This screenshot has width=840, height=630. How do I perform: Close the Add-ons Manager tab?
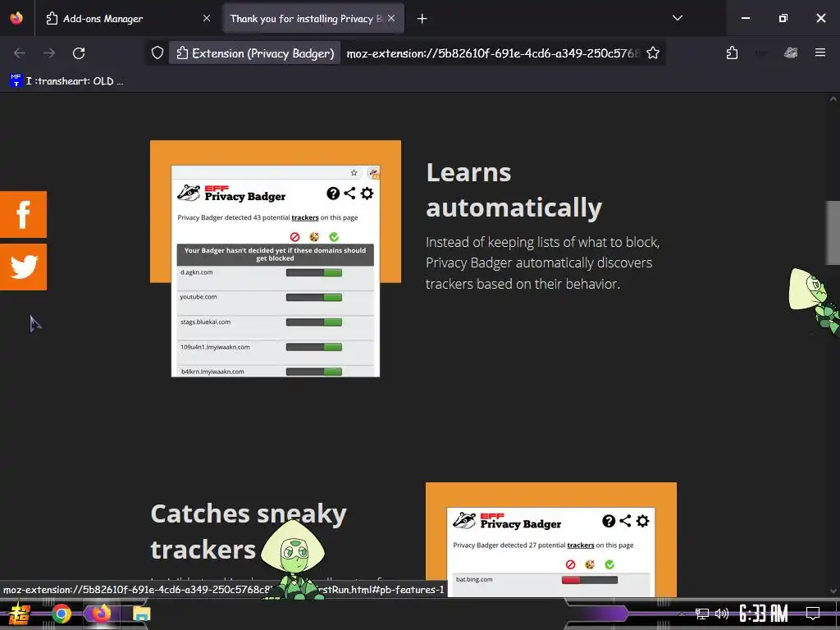(207, 18)
